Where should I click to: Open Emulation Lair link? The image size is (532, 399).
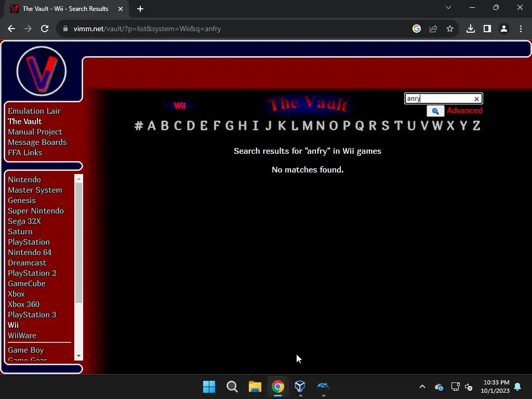tap(34, 111)
